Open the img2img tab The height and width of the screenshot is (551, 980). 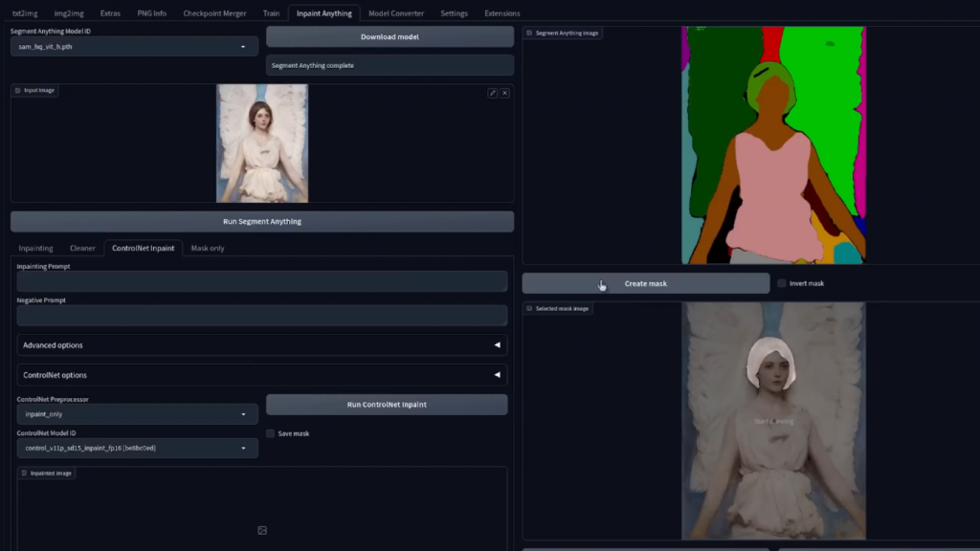click(x=68, y=13)
